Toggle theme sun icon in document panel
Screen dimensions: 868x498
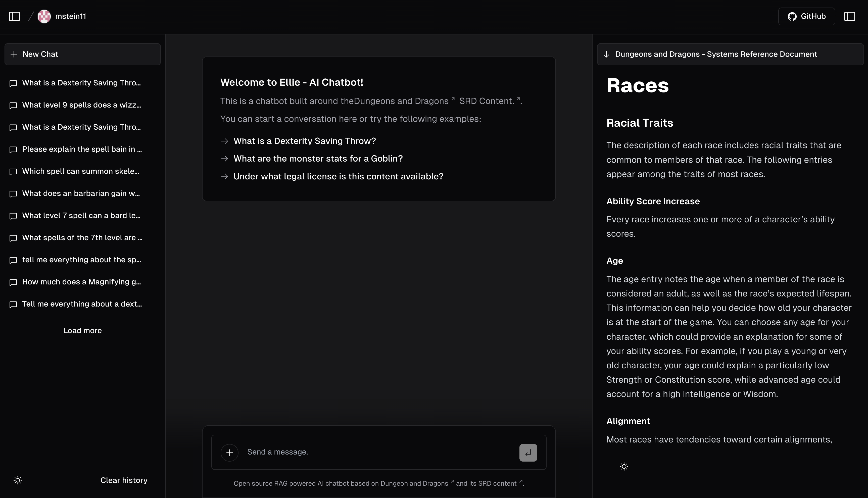pyautogui.click(x=624, y=467)
